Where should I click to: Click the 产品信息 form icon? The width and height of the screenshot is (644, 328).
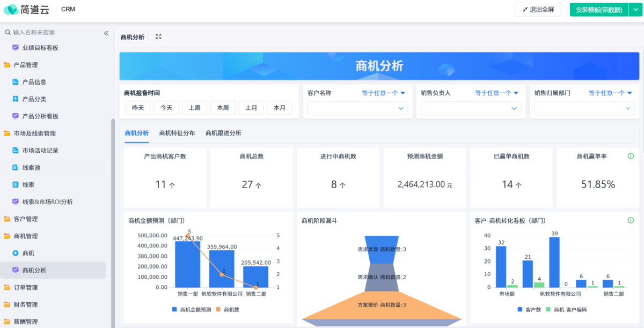(x=16, y=82)
